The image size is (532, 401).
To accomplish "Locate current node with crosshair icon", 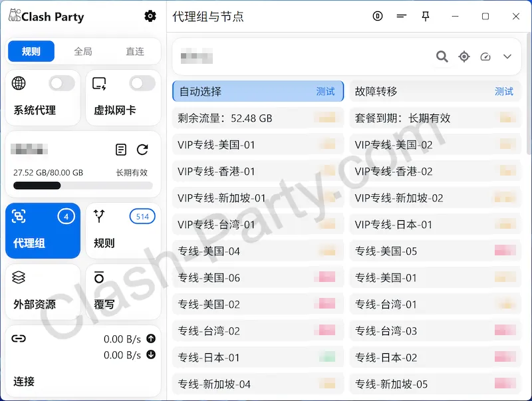I will click(464, 57).
